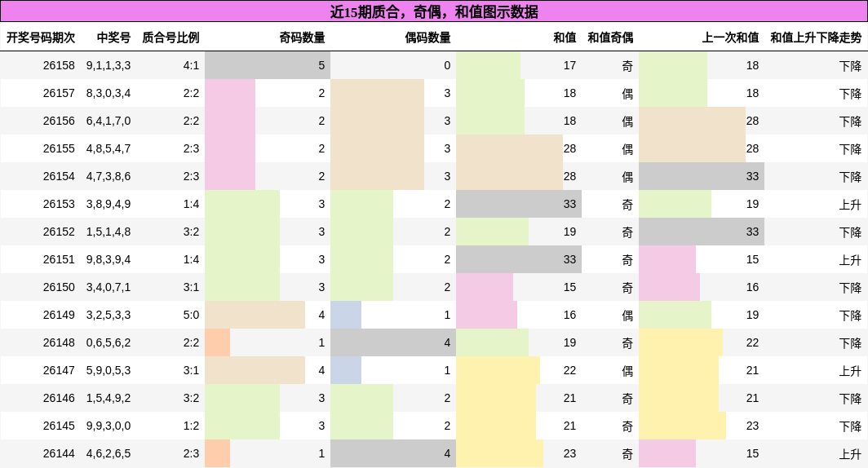
Task: Click 上升 trend in row 26153
Action: 850,205
